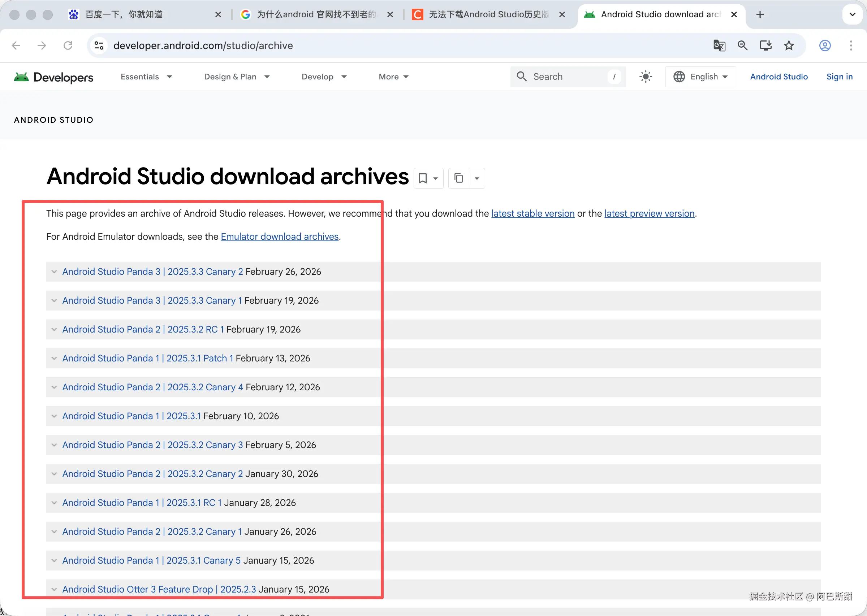Open the Emulator download archives link
The width and height of the screenshot is (867, 616).
280,237
